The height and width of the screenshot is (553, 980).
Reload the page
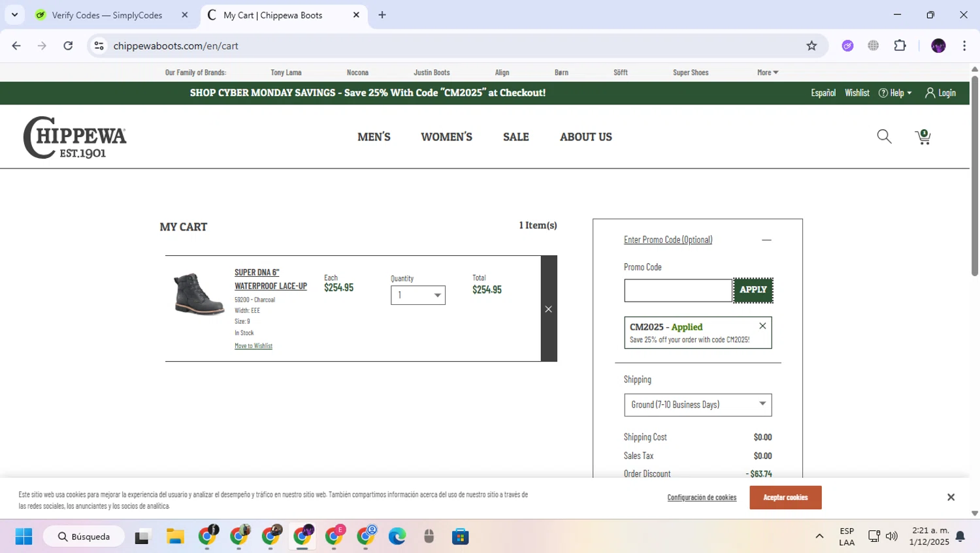(x=68, y=46)
